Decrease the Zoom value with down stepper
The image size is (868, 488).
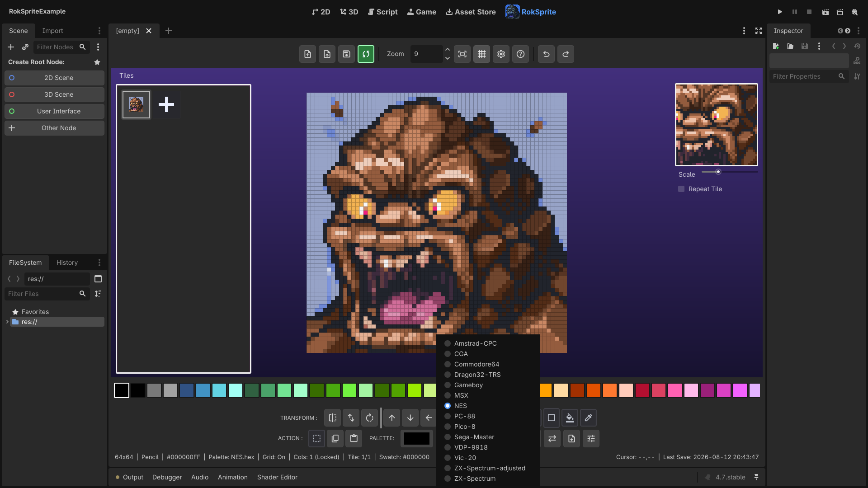447,58
